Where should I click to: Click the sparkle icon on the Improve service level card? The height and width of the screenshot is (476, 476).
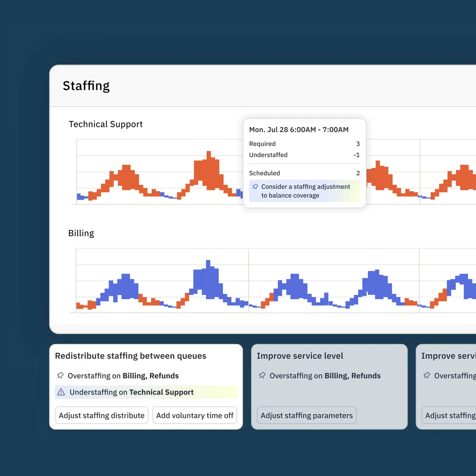point(263,375)
